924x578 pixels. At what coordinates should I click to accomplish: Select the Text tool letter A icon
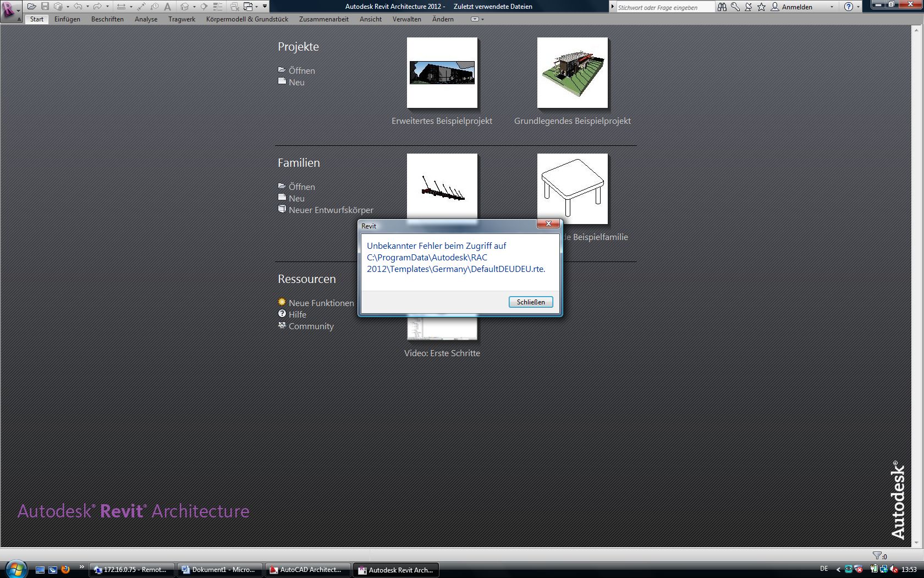[167, 7]
